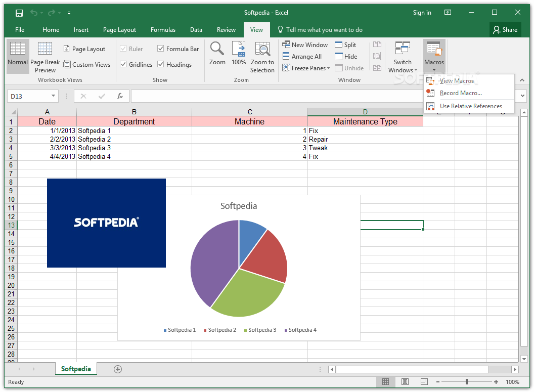The image size is (534, 392).
Task: Split the worksheet window
Action: [345, 45]
